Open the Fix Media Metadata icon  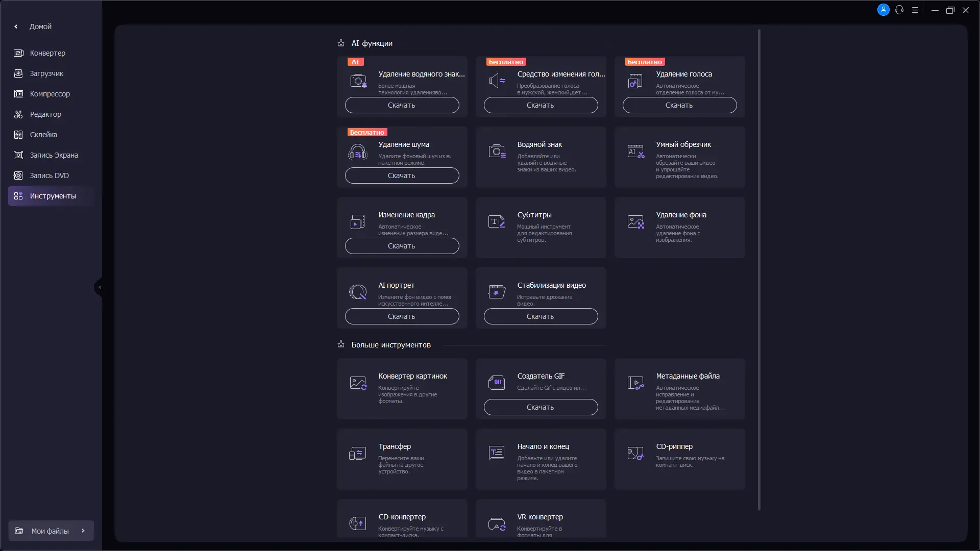pyautogui.click(x=635, y=383)
